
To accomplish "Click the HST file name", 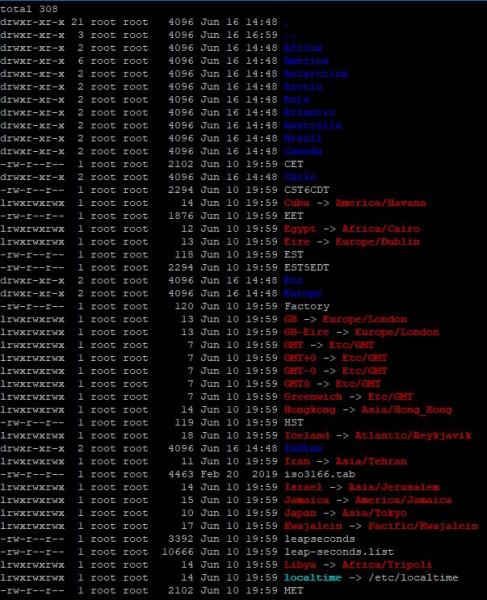I will pos(293,423).
